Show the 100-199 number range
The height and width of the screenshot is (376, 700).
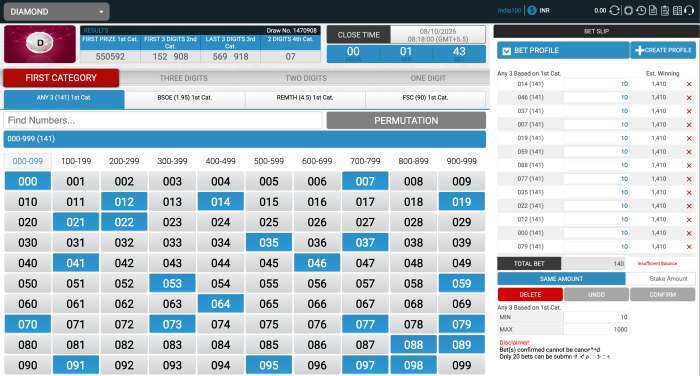click(x=76, y=161)
